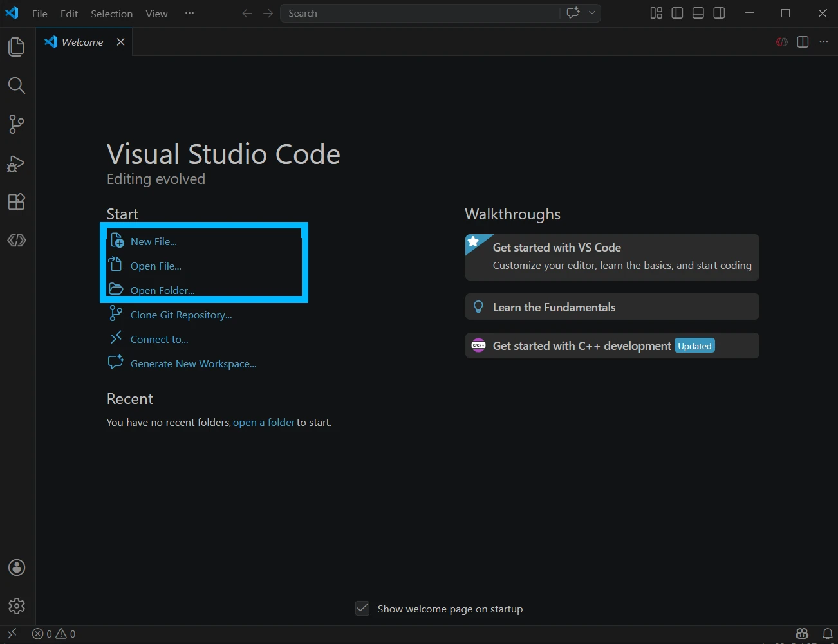Click the 'open a folder' link under Recent
The width and height of the screenshot is (838, 644).
pos(264,423)
